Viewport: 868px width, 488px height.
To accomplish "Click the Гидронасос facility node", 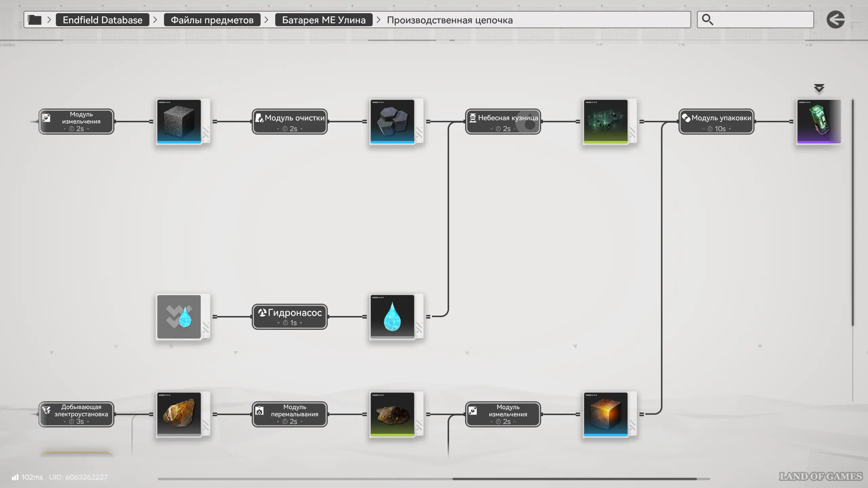I will (x=290, y=317).
